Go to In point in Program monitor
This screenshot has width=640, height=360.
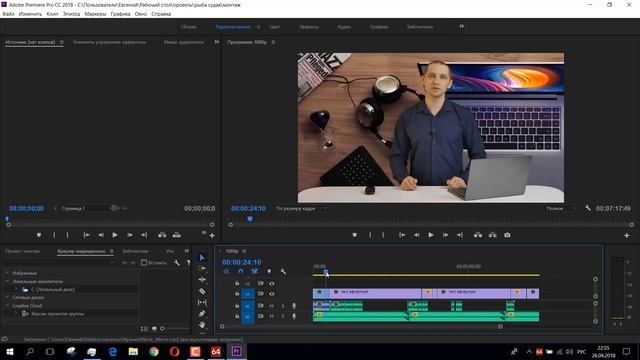402,235
